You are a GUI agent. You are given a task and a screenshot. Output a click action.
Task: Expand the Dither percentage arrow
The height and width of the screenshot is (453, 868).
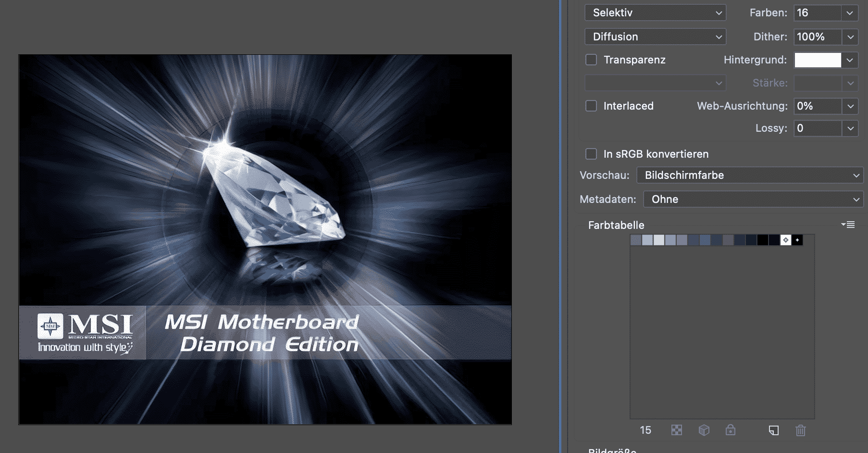[850, 37]
